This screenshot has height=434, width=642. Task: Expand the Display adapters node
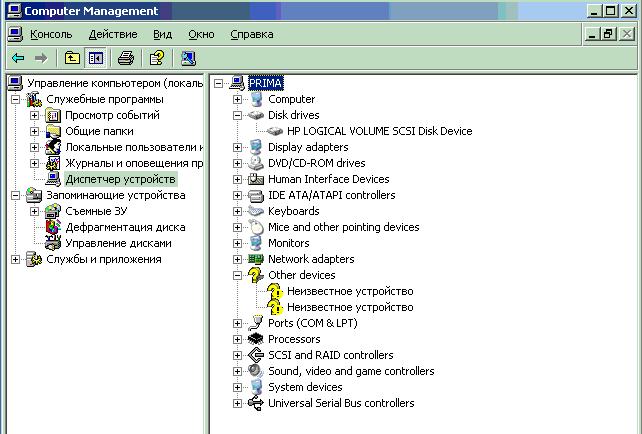[x=237, y=147]
